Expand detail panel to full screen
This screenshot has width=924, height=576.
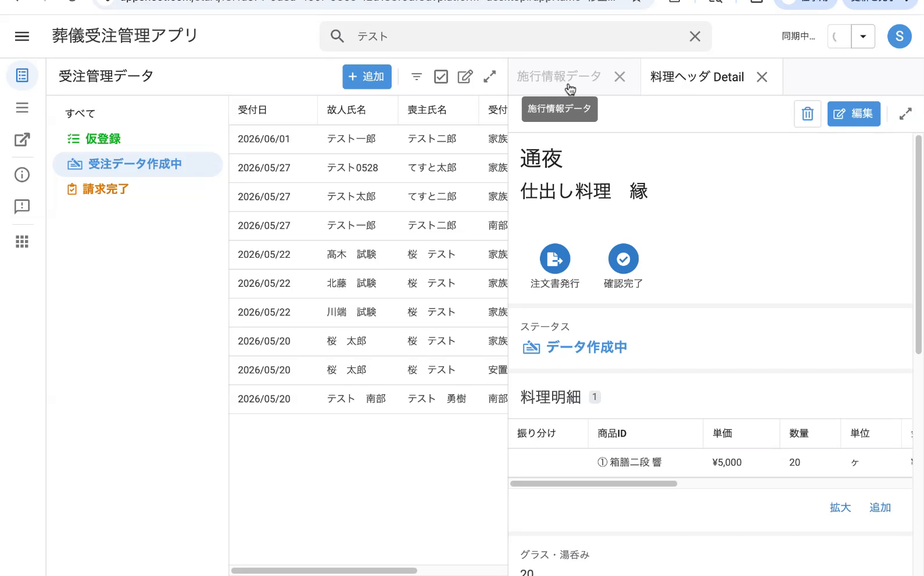point(905,114)
